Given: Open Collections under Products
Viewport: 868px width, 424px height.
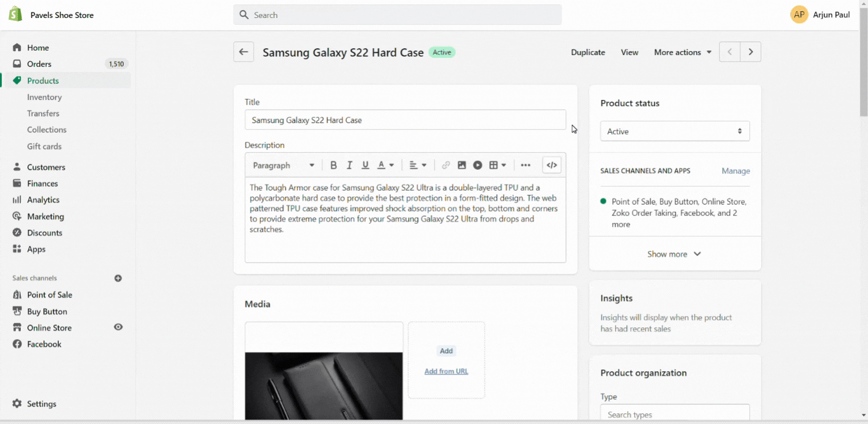Looking at the screenshot, I should coord(47,129).
